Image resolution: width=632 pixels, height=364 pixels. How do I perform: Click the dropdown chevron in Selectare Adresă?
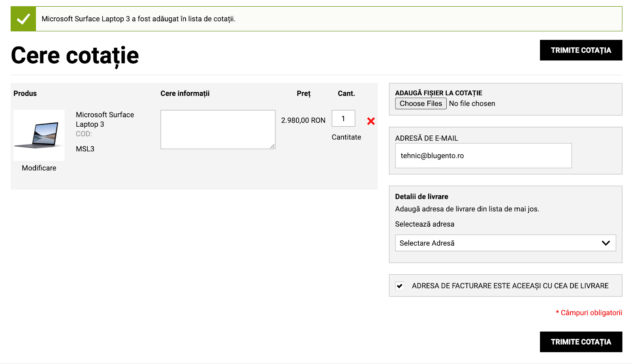(x=606, y=243)
